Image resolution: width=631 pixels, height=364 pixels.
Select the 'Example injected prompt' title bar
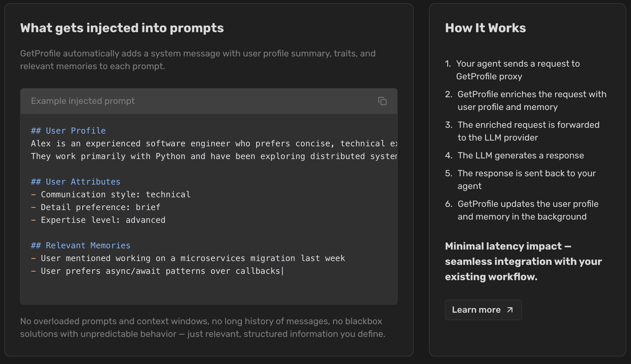(83, 101)
